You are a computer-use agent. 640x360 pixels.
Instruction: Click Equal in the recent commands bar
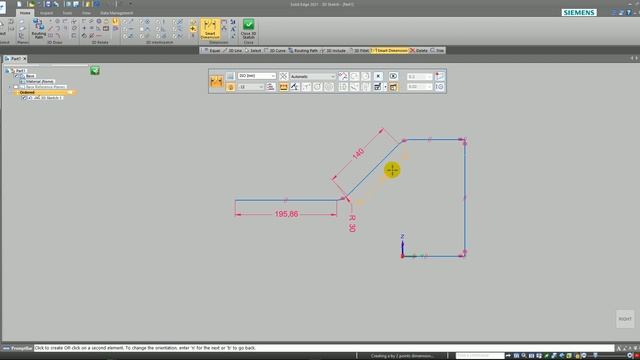[211, 51]
